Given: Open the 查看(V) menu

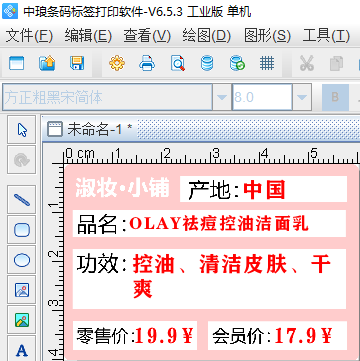Looking at the screenshot, I should (147, 36).
